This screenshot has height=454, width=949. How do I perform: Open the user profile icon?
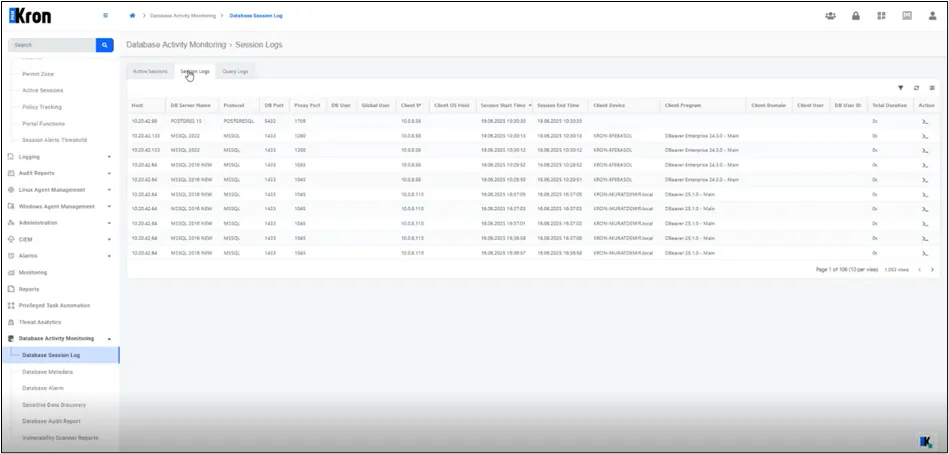point(932,16)
